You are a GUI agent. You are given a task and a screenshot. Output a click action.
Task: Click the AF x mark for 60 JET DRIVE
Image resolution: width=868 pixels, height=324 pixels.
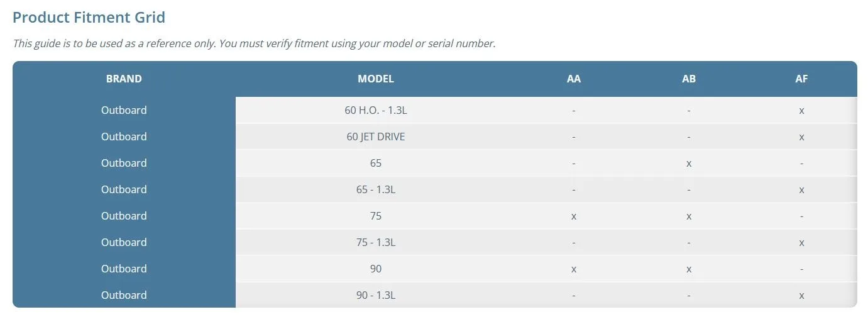tap(801, 137)
